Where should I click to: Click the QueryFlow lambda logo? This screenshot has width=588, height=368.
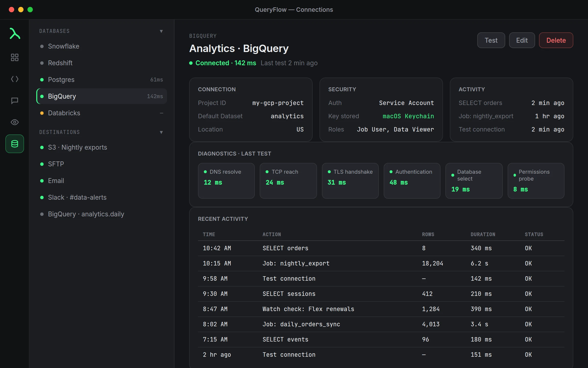[x=15, y=34]
